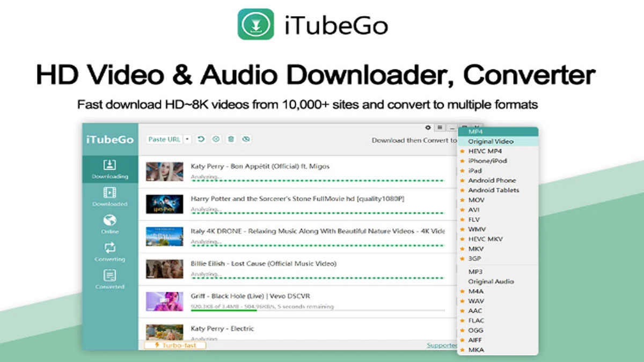Click the 'Download then Convert to' label
The image size is (644, 362).
[414, 141]
